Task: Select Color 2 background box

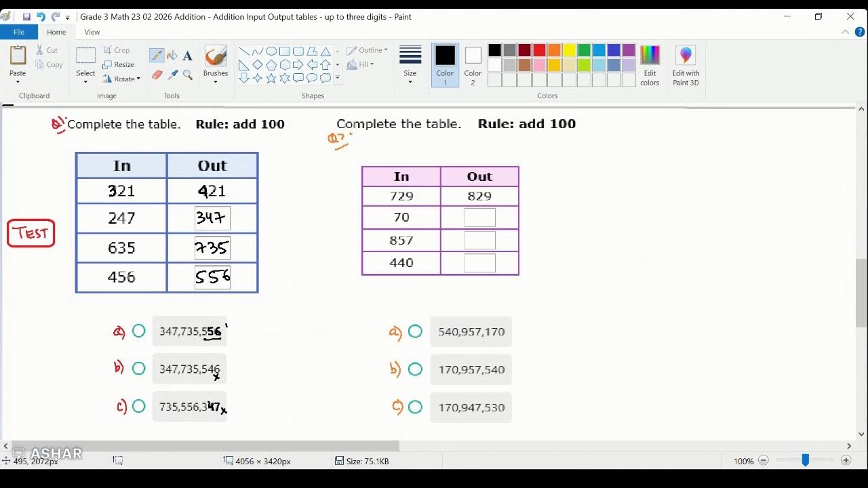Action: point(473,66)
